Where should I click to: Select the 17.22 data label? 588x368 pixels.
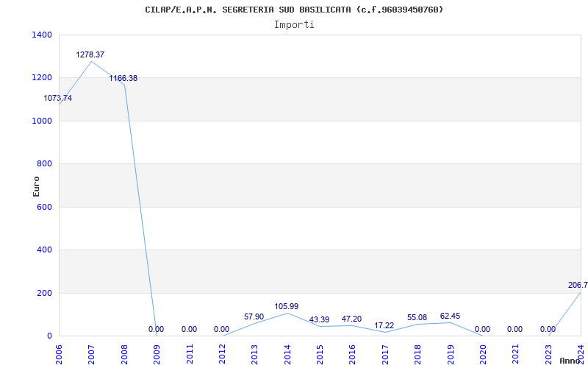[384, 325]
